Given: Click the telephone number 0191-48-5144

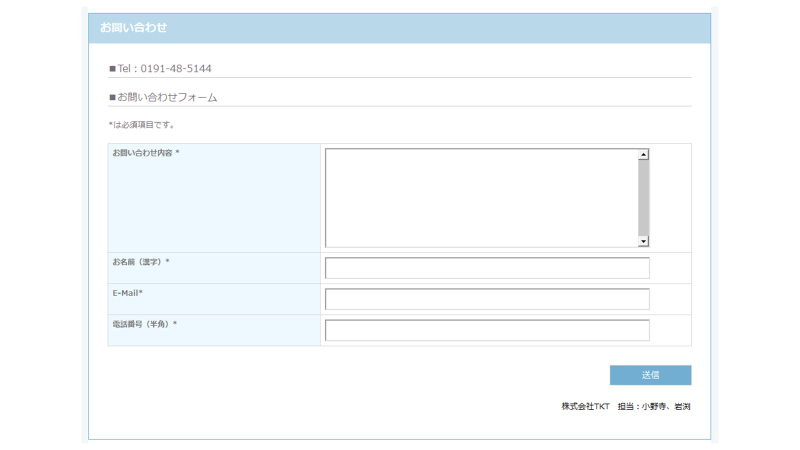Looking at the screenshot, I should coord(175,69).
